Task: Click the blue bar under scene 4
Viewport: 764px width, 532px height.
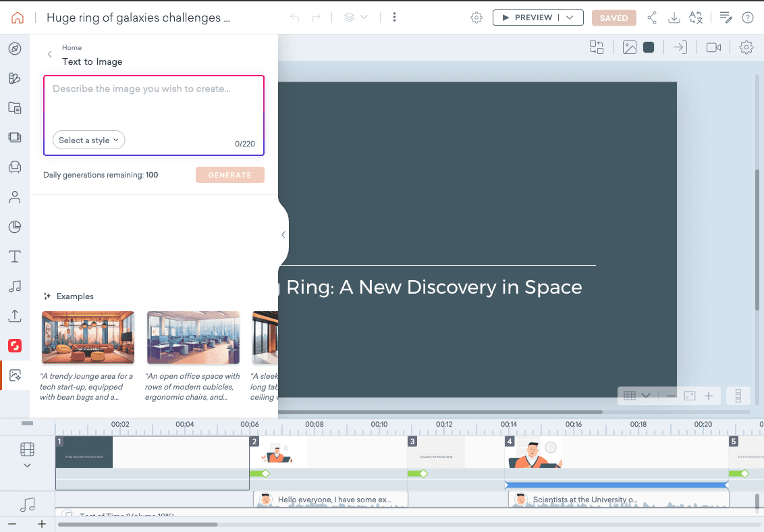Action: coord(616,485)
